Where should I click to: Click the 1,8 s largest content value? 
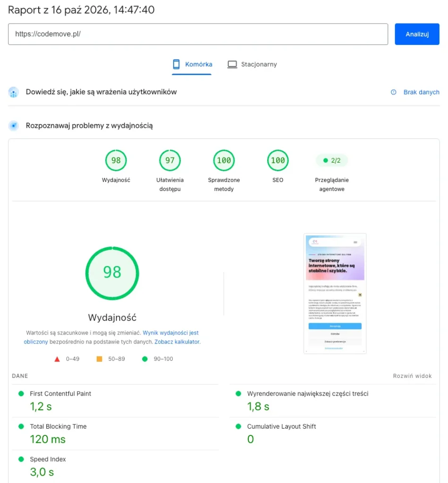tap(258, 407)
